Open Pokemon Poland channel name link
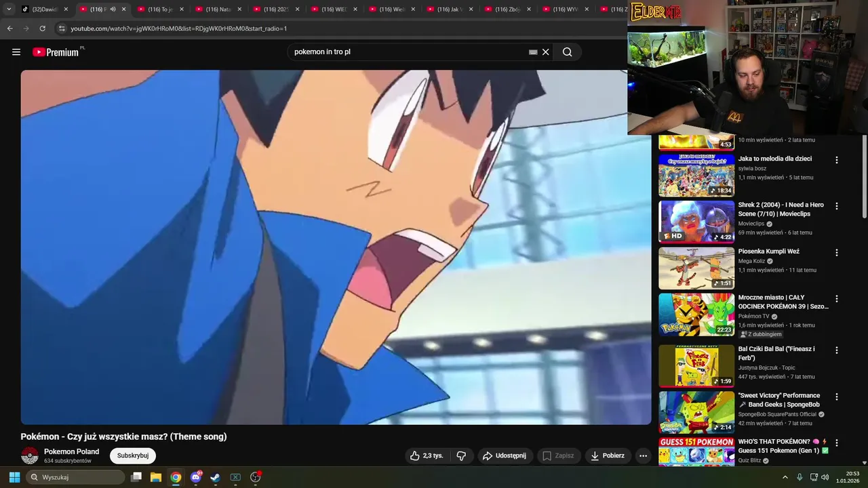The width and height of the screenshot is (868, 488). [x=71, y=451]
